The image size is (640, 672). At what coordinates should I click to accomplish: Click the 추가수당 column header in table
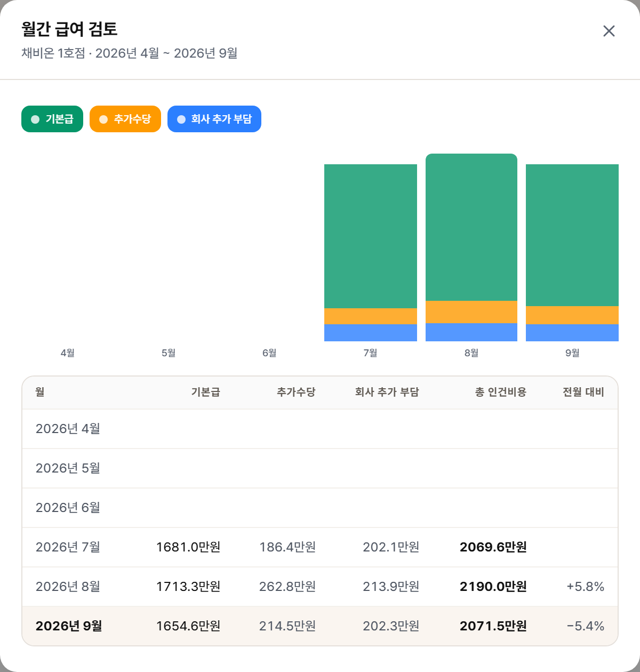pyautogui.click(x=296, y=392)
